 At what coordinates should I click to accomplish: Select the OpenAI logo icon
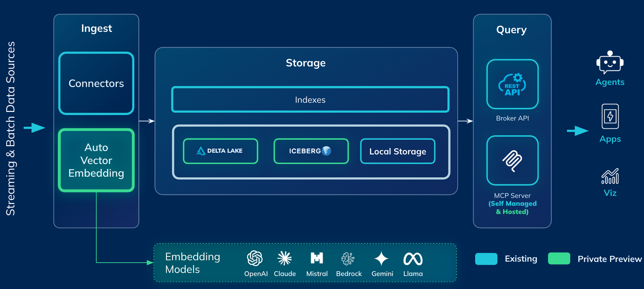(x=255, y=258)
